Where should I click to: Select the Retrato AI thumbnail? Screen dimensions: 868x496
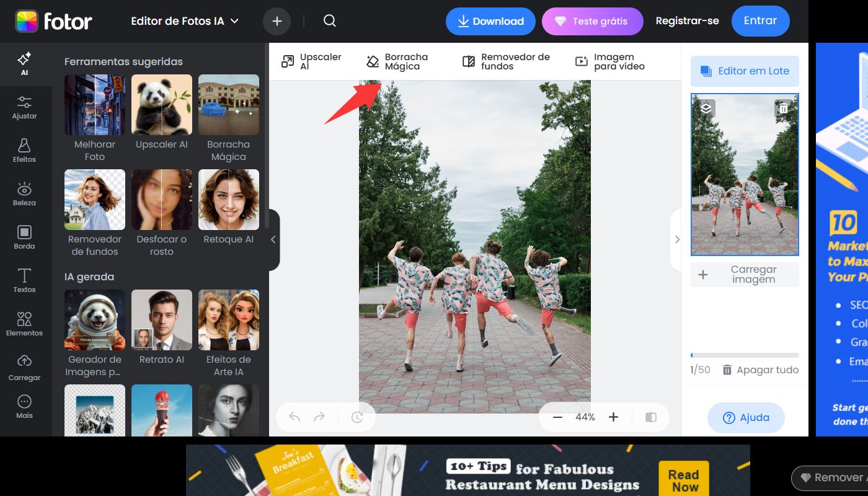click(162, 320)
